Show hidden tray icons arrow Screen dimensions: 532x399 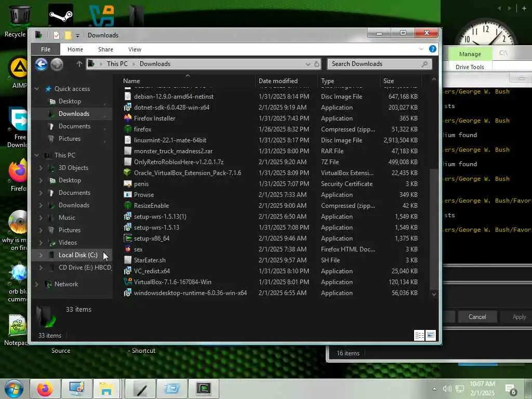(x=434, y=389)
